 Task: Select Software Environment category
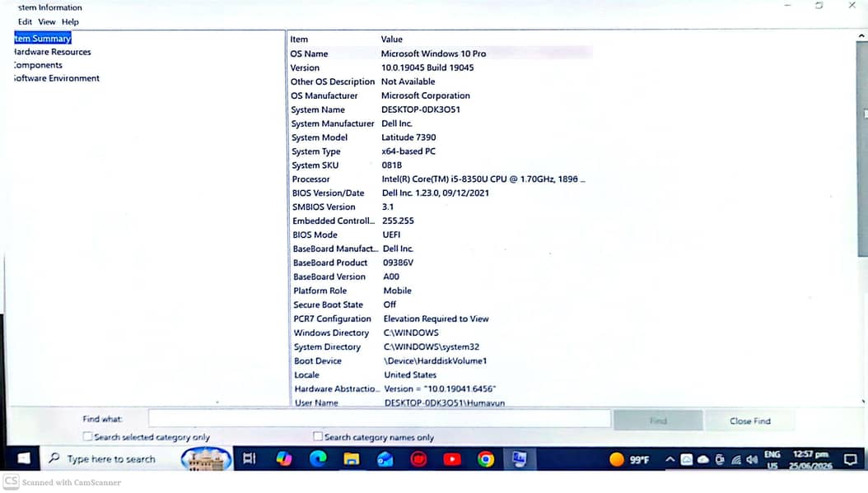click(57, 78)
